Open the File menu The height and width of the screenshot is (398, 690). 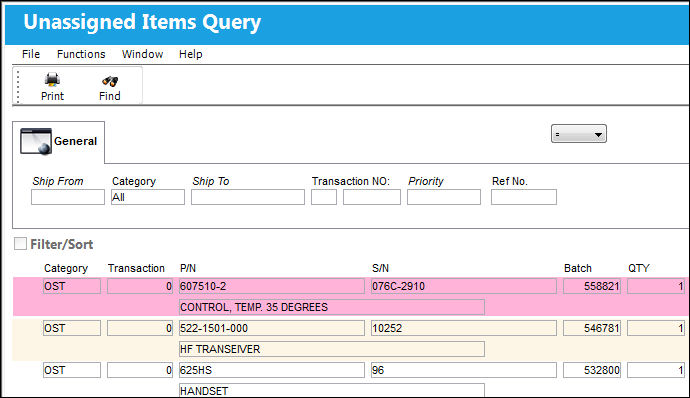(x=31, y=54)
